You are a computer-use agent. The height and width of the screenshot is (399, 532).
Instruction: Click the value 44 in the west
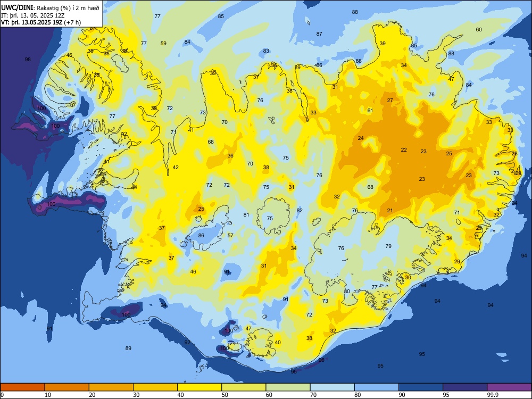click(x=135, y=187)
